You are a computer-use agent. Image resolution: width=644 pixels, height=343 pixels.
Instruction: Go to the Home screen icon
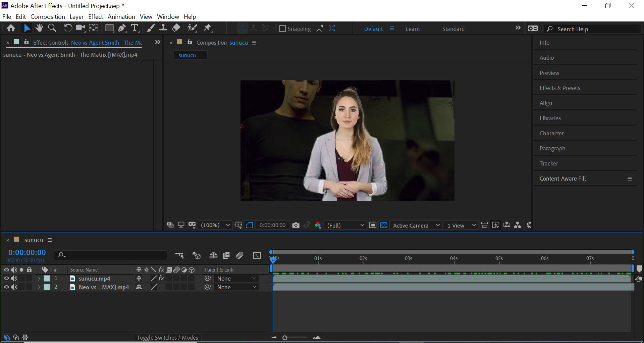click(11, 28)
